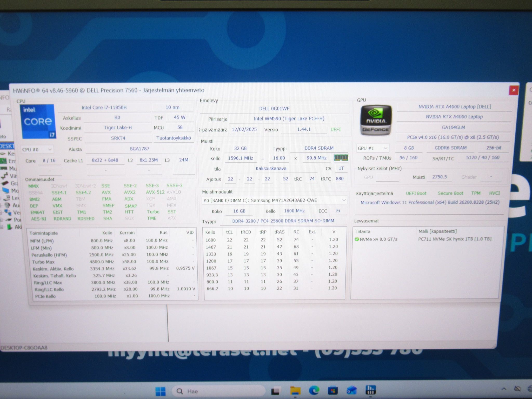
Task: Click the crossed-out cloud icon in the system tray
Action: click(517, 389)
